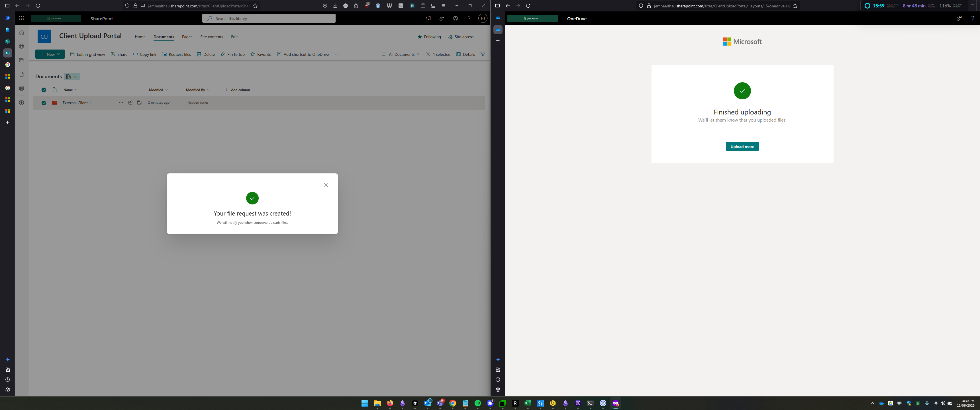
Task: Open more actions ellipsis for External Client 1
Action: [121, 103]
